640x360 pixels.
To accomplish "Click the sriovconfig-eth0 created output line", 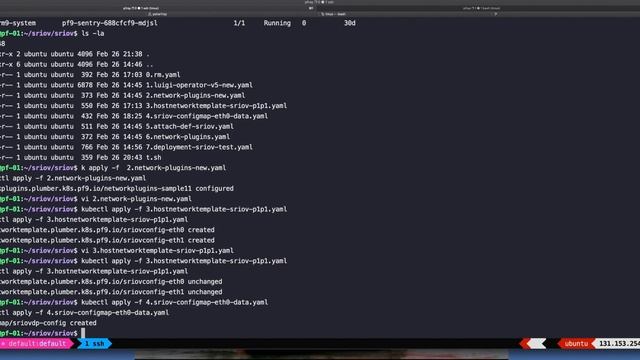I will point(107,230).
